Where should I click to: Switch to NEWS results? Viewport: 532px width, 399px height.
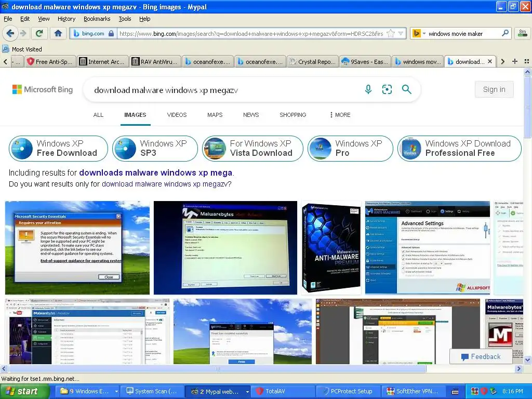click(x=251, y=115)
